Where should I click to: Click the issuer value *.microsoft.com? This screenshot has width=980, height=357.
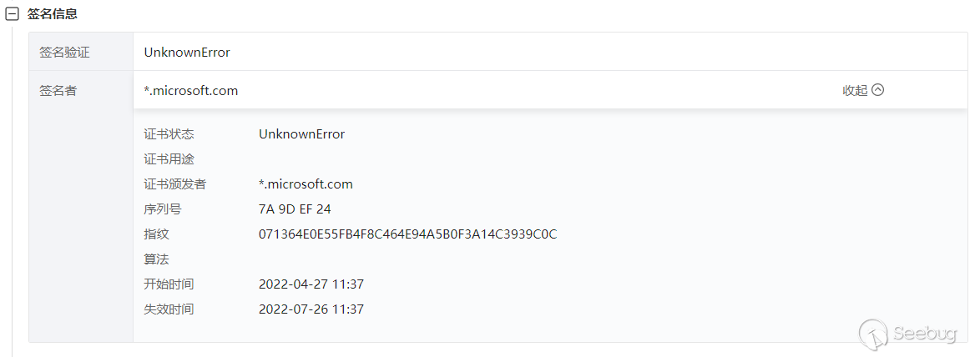point(306,184)
